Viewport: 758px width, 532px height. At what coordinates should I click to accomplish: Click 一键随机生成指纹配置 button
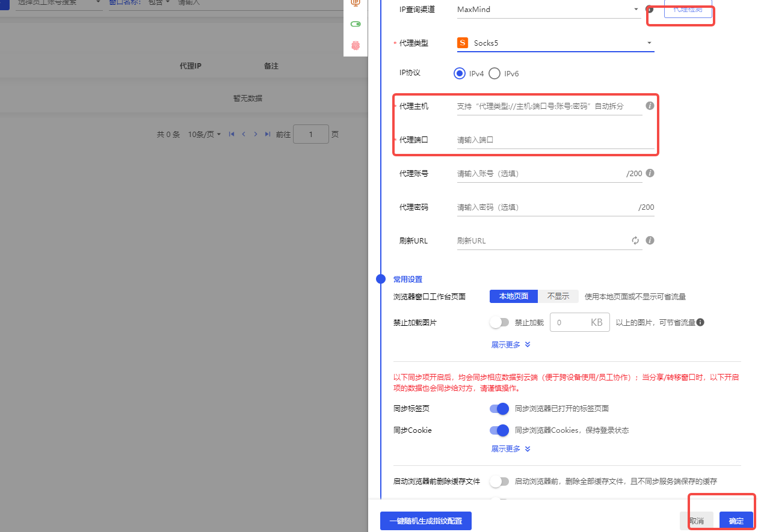pos(425,521)
